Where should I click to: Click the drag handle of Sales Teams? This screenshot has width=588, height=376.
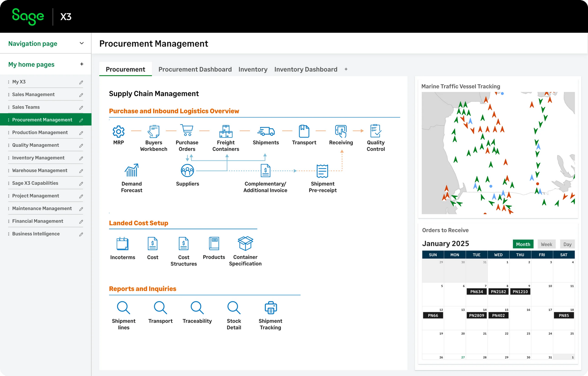(8, 107)
